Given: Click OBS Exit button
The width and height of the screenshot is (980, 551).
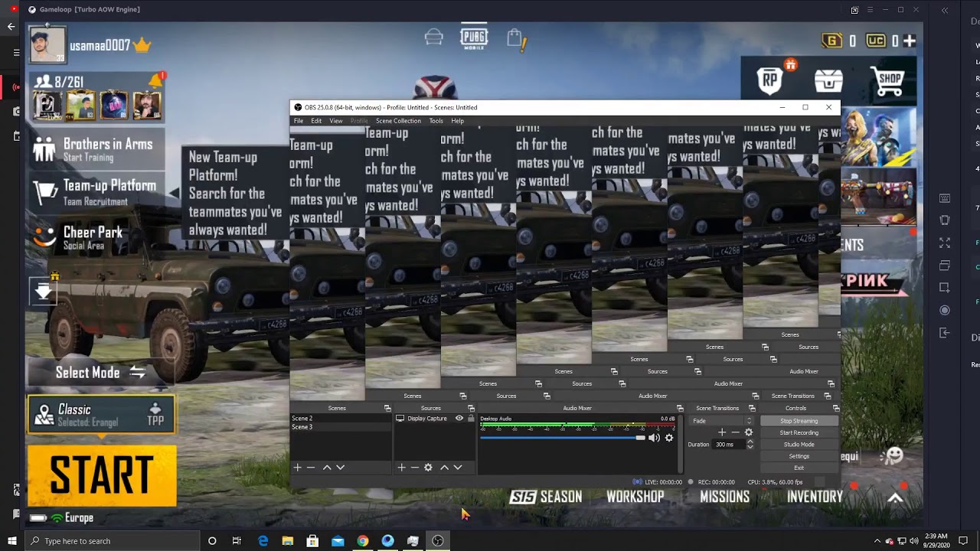Looking at the screenshot, I should 799,468.
